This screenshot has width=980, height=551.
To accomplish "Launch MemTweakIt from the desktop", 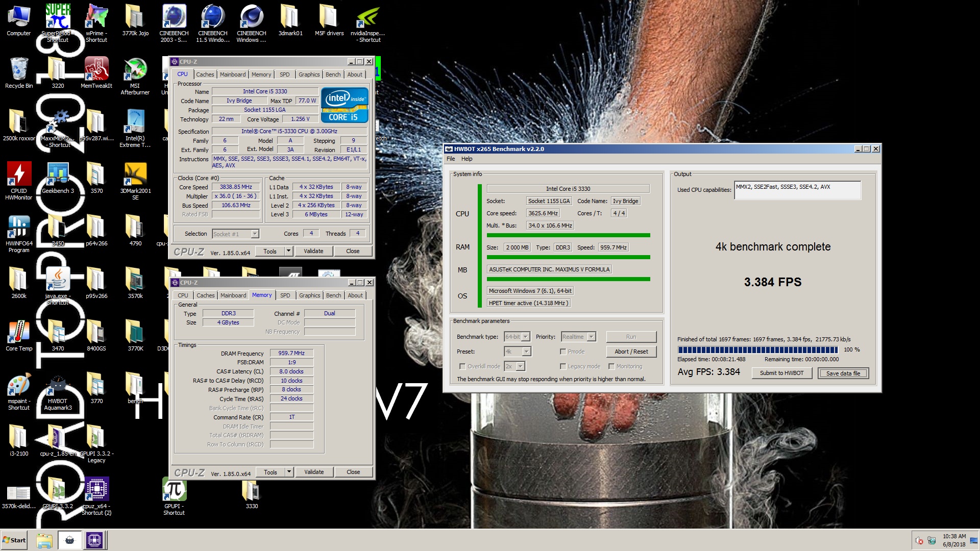I will pos(96,72).
